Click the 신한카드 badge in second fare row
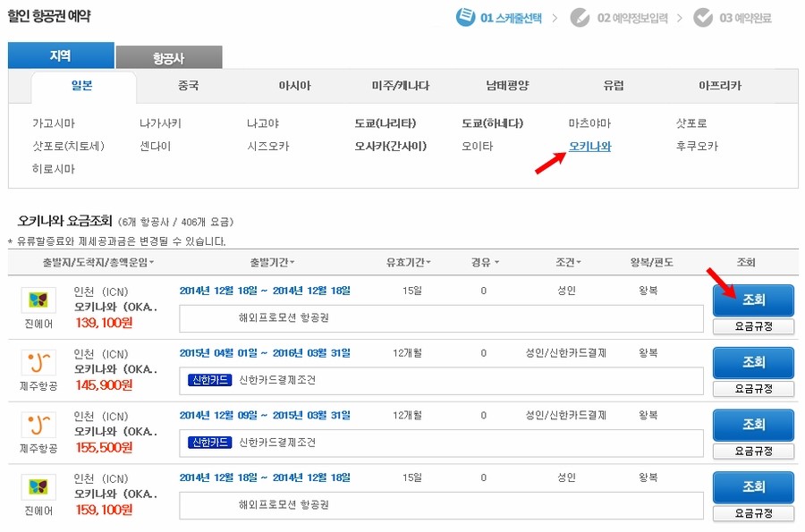This screenshot has width=805, height=532. (x=211, y=380)
